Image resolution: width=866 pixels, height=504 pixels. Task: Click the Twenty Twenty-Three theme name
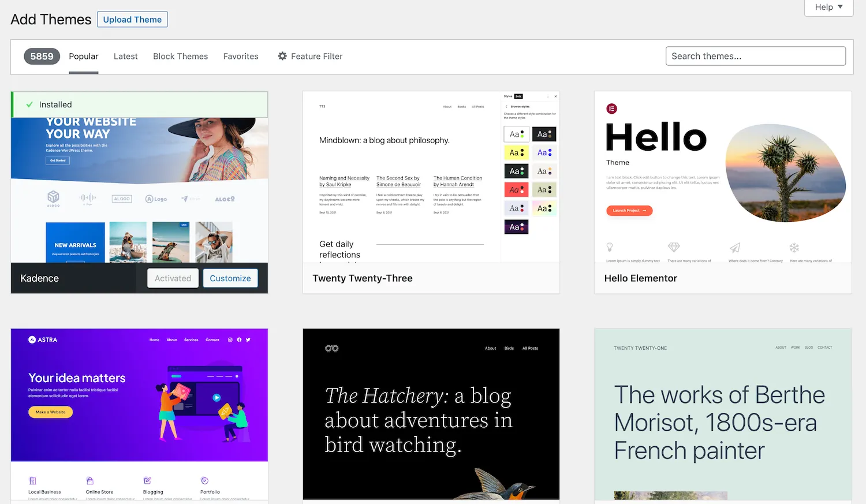[x=363, y=278]
